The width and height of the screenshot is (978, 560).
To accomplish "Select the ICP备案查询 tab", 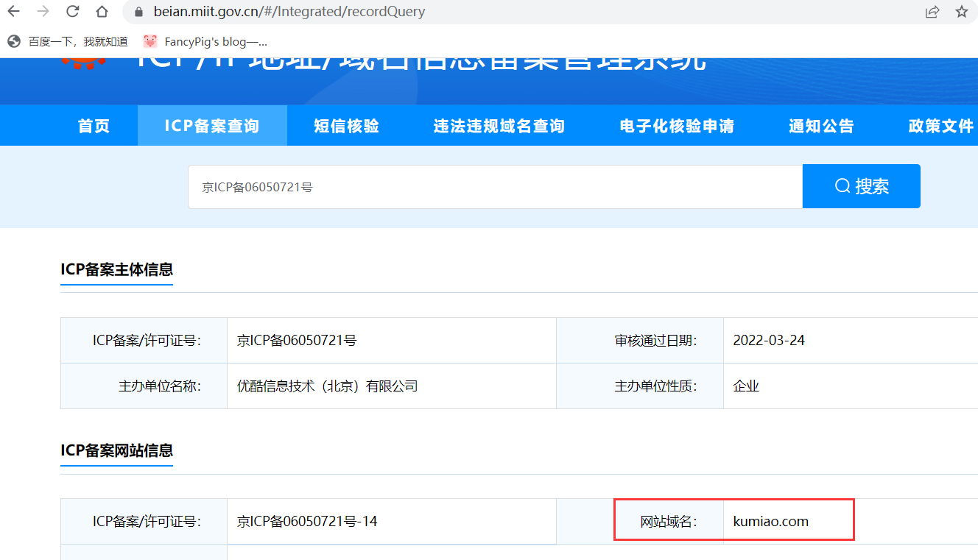I will pos(212,126).
